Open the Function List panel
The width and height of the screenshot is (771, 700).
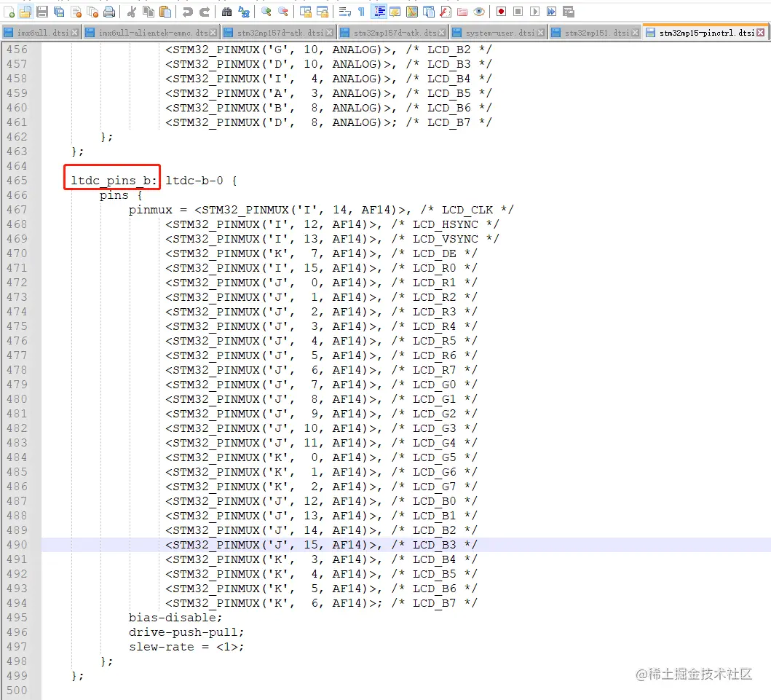point(446,12)
